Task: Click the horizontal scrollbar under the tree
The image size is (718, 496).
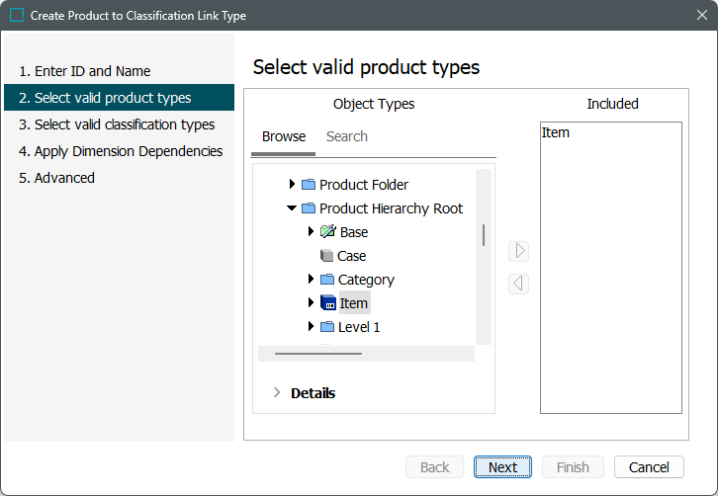Action: click(x=318, y=354)
